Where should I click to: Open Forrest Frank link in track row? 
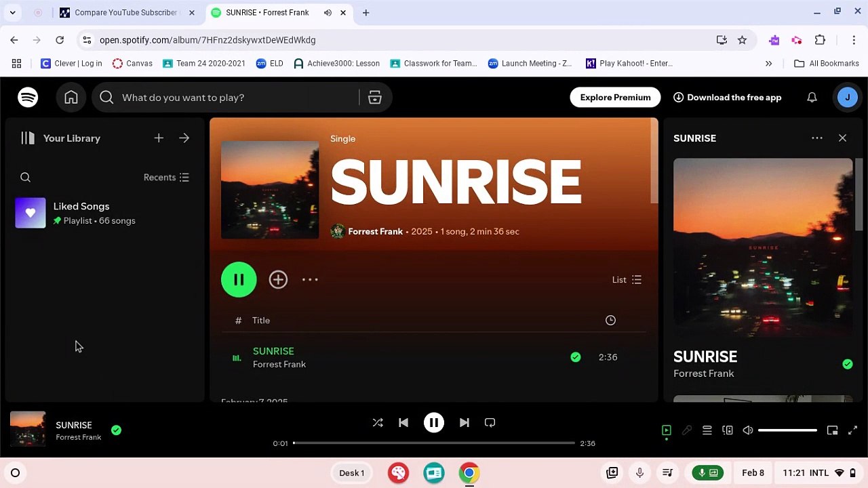coord(279,365)
